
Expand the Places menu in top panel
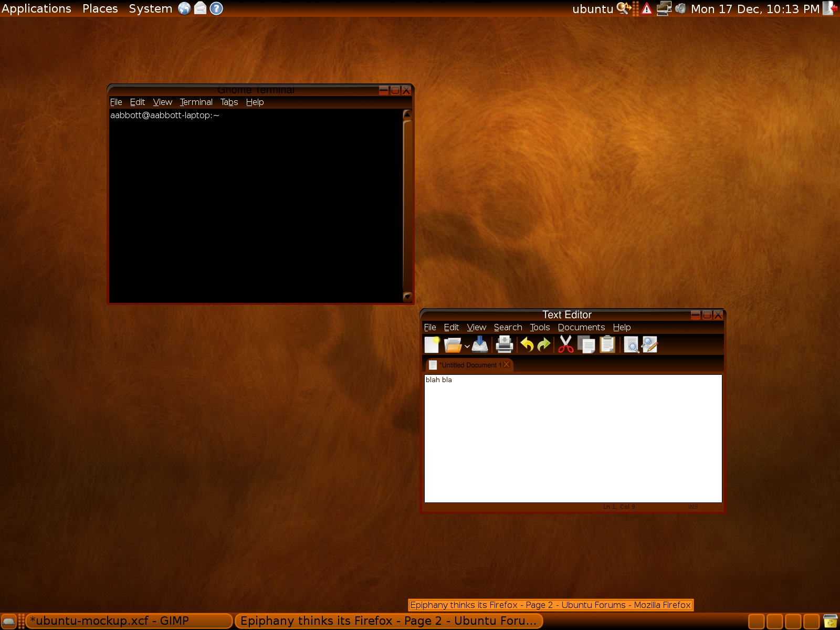coord(100,9)
